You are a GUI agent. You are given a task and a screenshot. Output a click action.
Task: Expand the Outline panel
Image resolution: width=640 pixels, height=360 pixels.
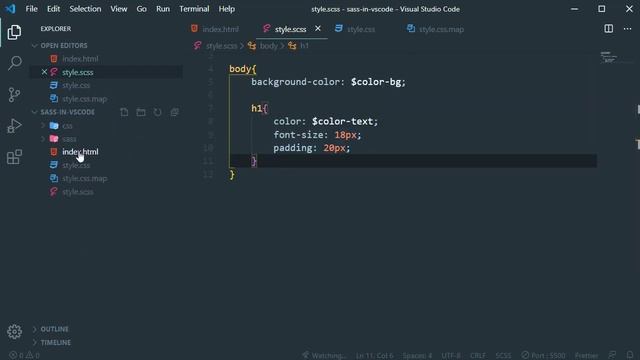[34, 329]
